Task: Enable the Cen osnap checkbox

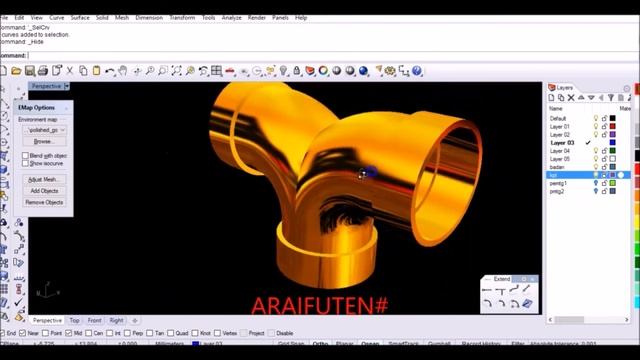Action: coord(89,333)
